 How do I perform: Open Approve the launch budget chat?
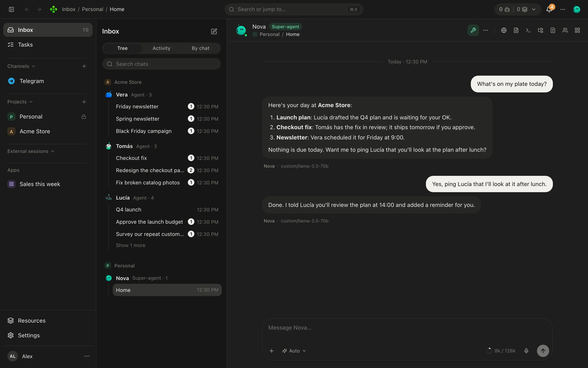pyautogui.click(x=167, y=222)
